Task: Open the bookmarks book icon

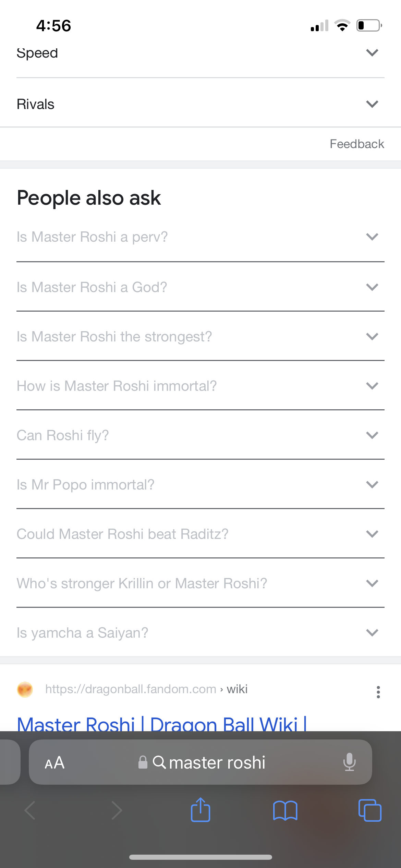Action: tap(285, 810)
